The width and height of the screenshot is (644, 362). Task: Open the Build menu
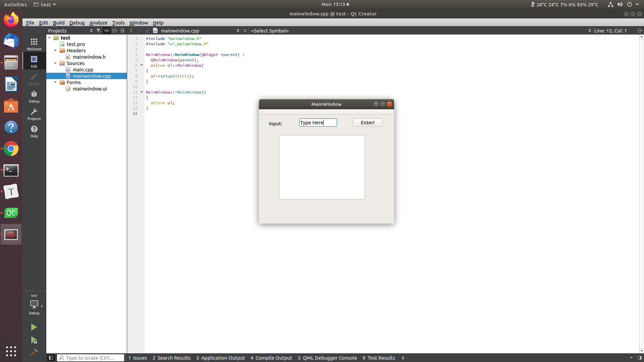pos(59,22)
